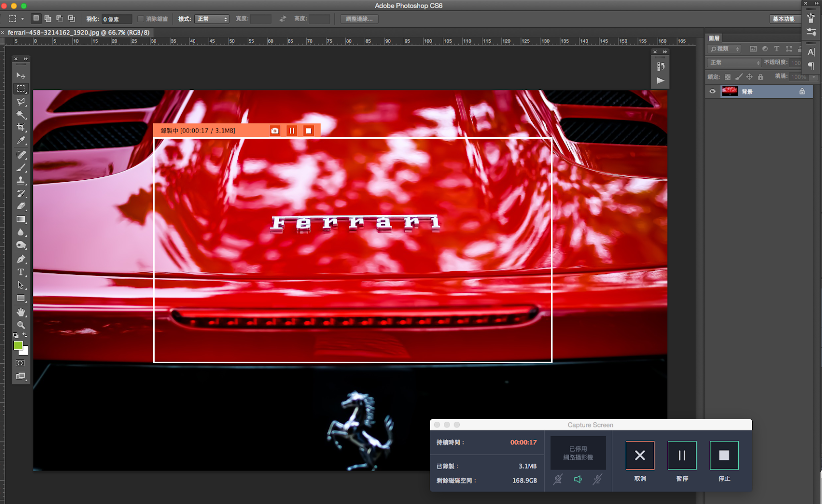Open the Actions panel play icon
Image resolution: width=822 pixels, height=504 pixels.
click(661, 81)
